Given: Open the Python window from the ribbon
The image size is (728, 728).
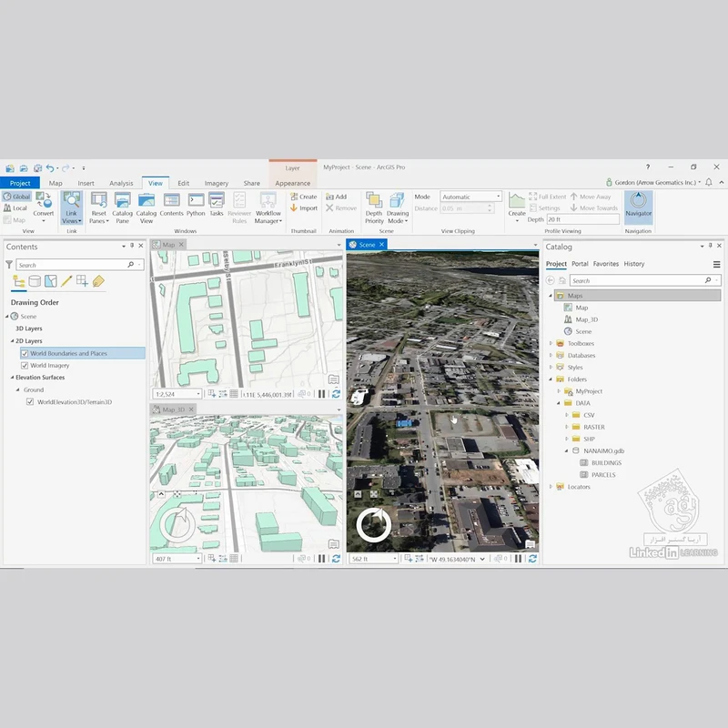Looking at the screenshot, I should pos(196,206).
